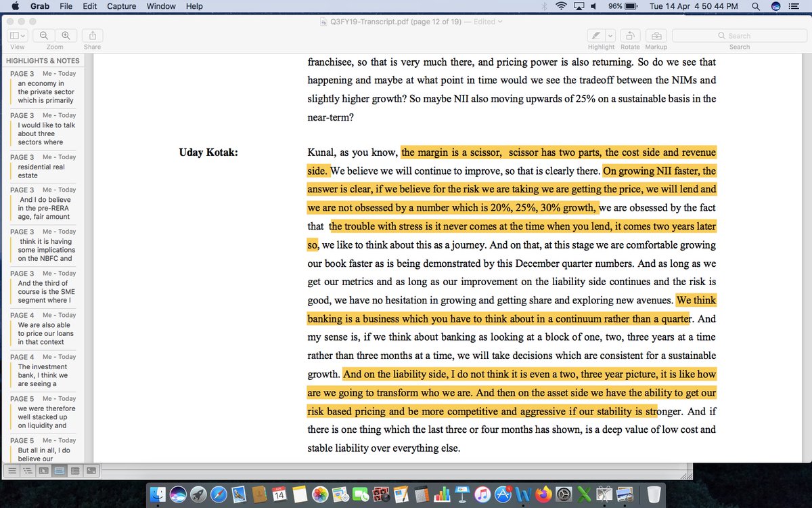This screenshot has width=812, height=508.
Task: Open the Edited title dropdown chevron
Action: click(500, 22)
